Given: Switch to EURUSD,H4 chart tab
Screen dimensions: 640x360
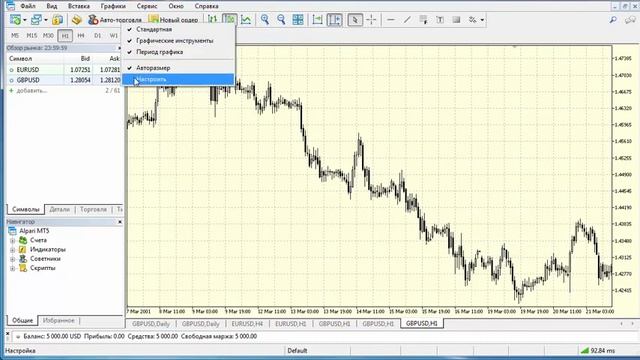Looking at the screenshot, I should point(247,324).
